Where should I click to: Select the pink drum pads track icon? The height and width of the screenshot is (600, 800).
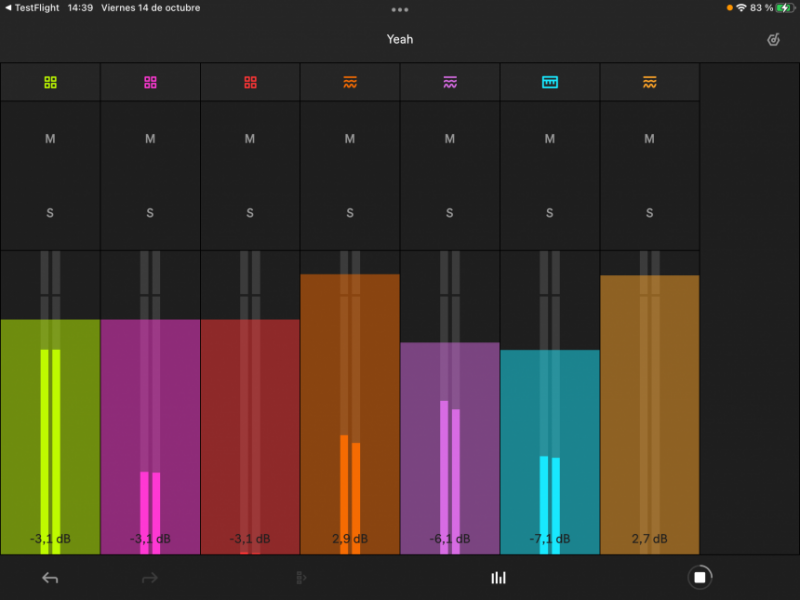coord(150,81)
